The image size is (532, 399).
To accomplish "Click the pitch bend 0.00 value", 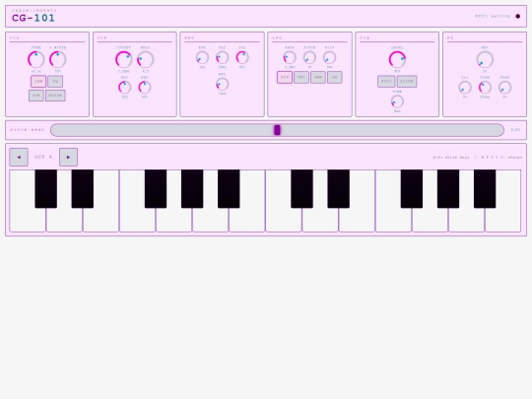I will coord(515,130).
